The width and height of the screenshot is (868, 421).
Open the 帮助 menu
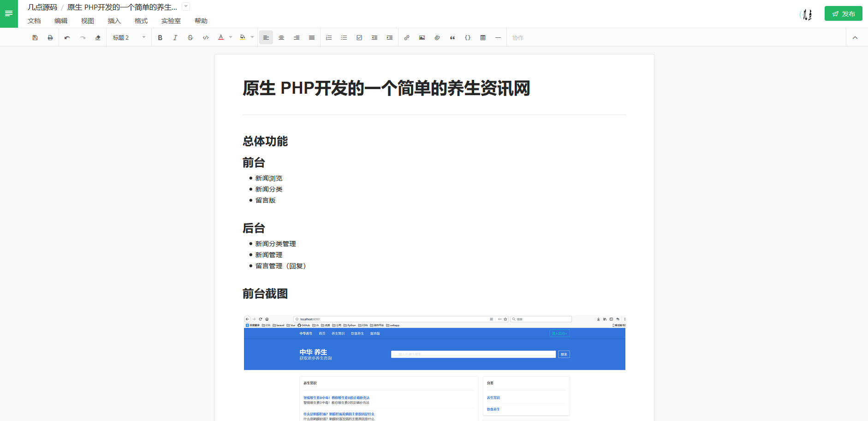201,21
